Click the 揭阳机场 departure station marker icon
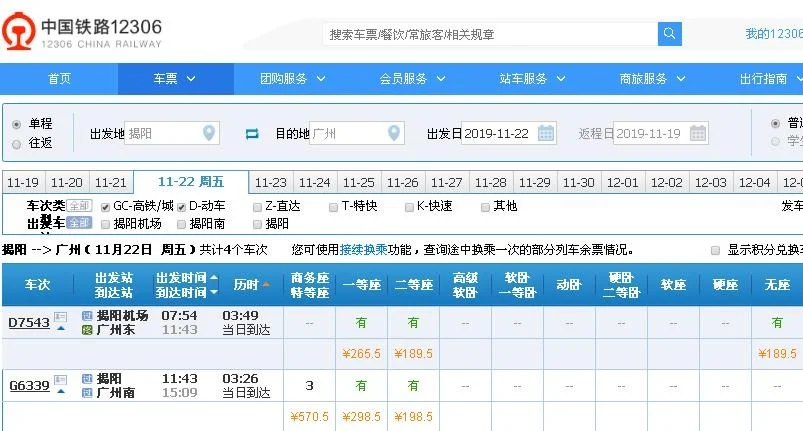 point(87,316)
